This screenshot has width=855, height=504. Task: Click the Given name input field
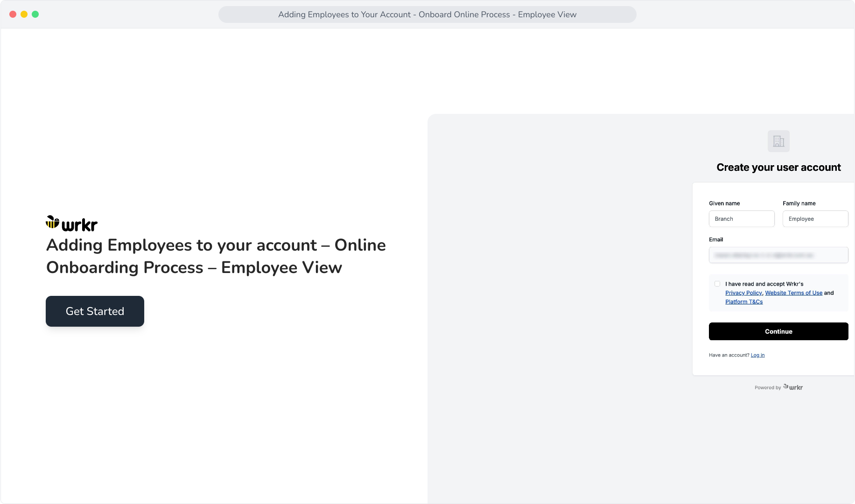(742, 219)
